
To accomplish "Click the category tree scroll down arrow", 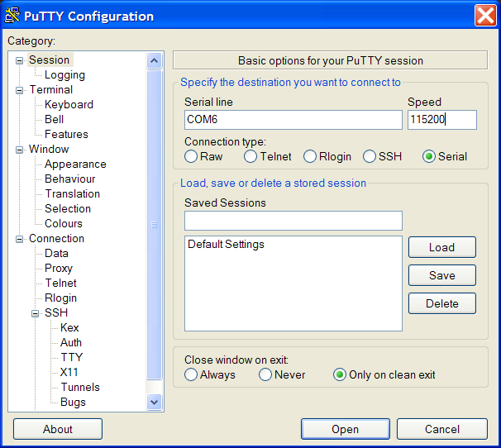I will point(154,402).
